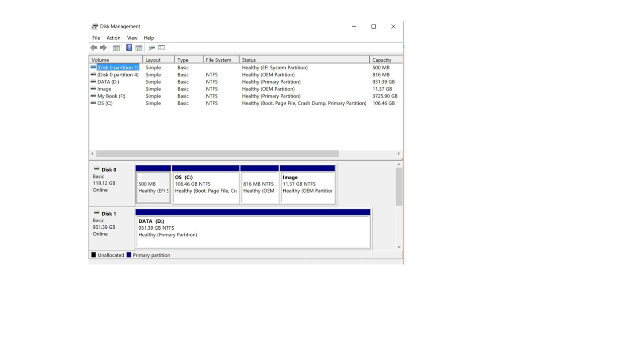Click the Properties list toolbar icon
This screenshot has width=644, height=362.
click(x=162, y=48)
